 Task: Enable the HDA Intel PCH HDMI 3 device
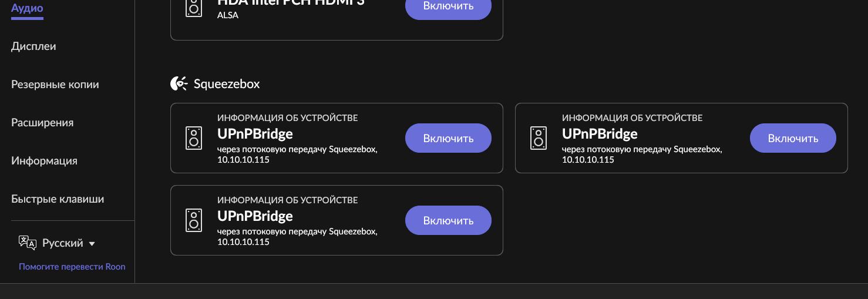(448, 7)
